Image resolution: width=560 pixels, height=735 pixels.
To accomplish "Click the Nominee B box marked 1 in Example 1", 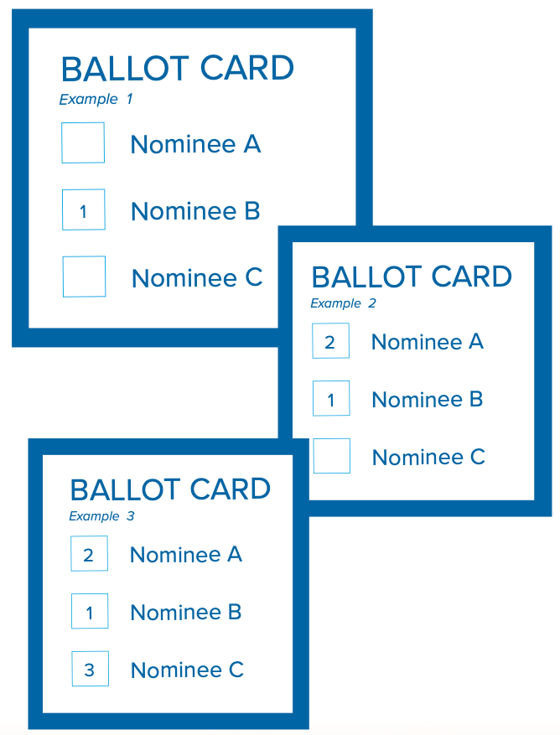I will coord(84,210).
